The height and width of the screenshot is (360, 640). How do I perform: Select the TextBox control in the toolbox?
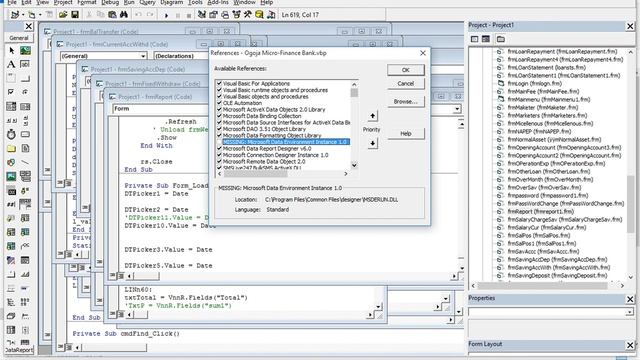point(25,64)
